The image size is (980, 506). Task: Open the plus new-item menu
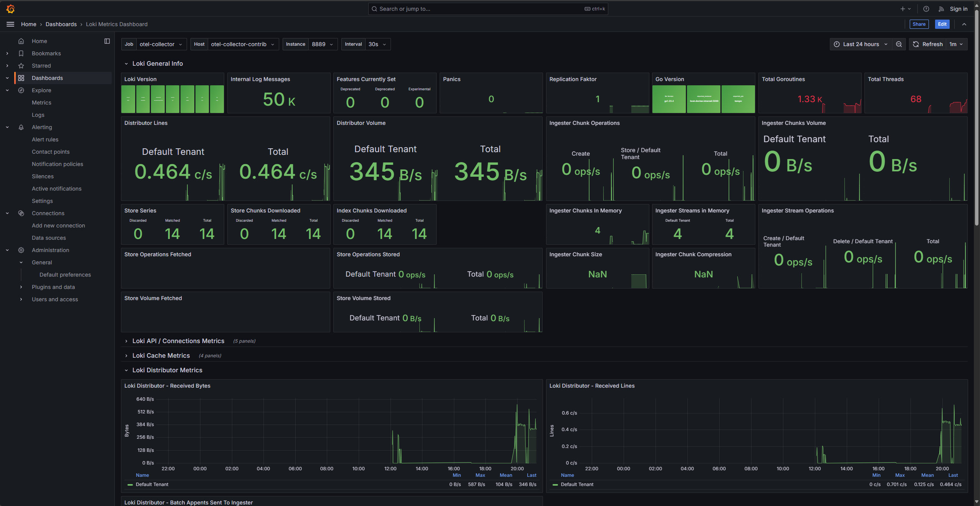coord(906,9)
